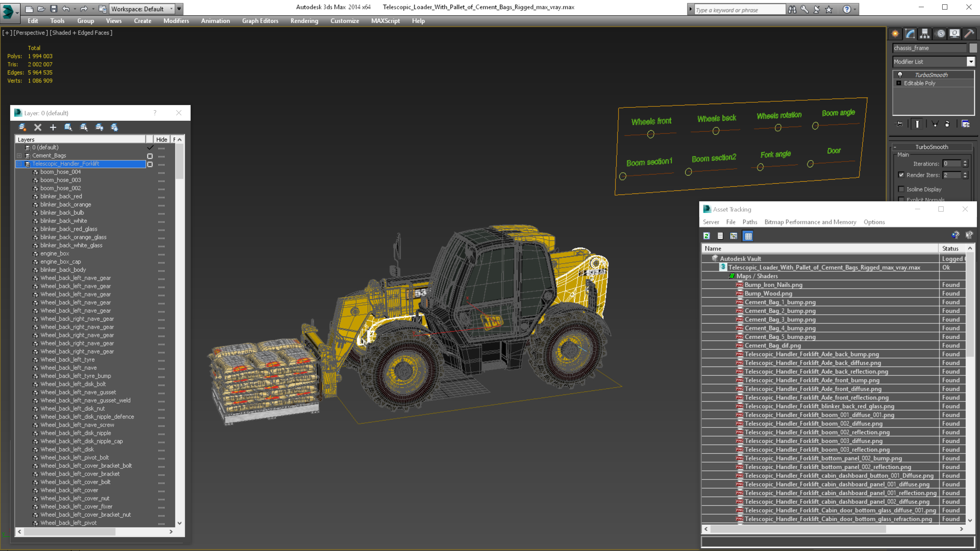Click Add Selected Objects plus icon in Layer dialog
980x551 pixels.
pos(53,128)
